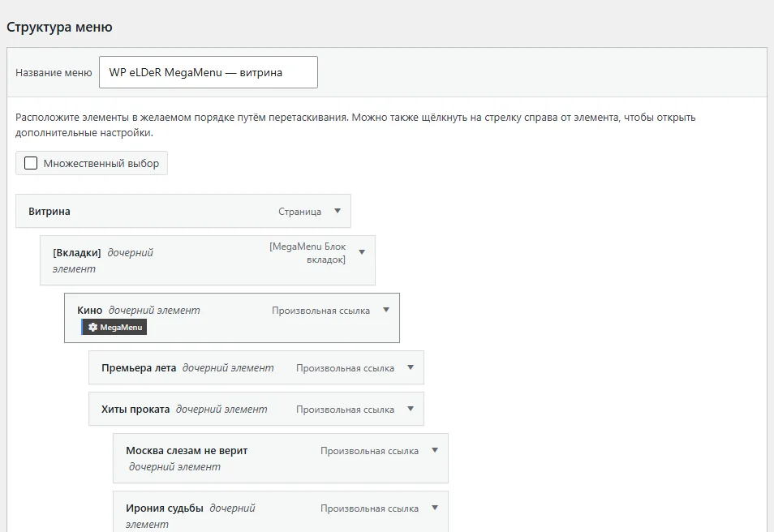Click Произвольная ссылка label on Хиты проката row
Screen dimensions: 774x532
345,410
